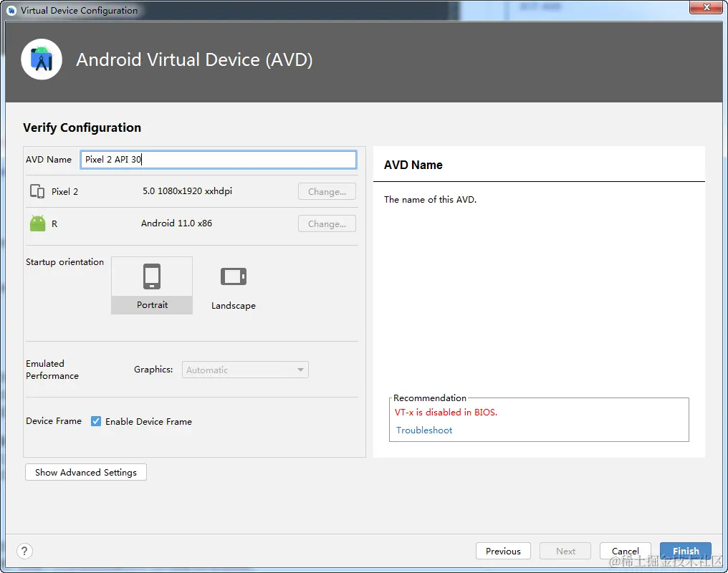Click the Device Frame label
This screenshot has height=573, width=728.
(54, 421)
